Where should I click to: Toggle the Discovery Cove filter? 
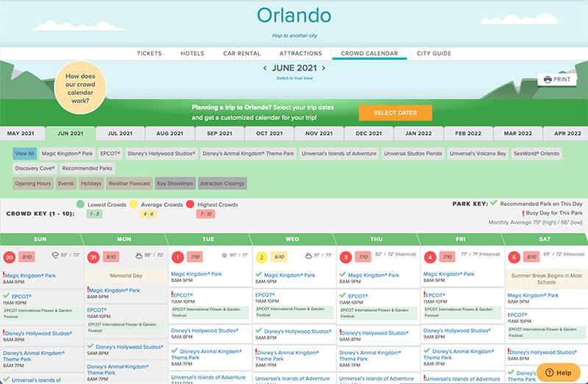(x=35, y=168)
